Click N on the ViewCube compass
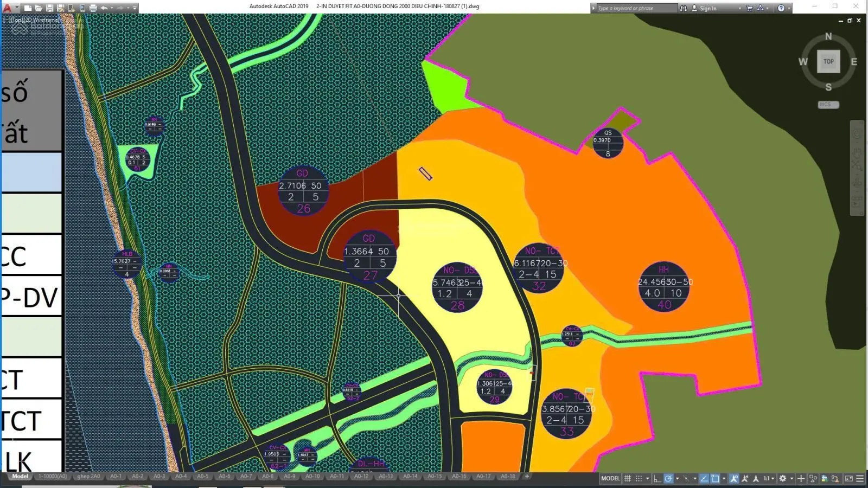 click(x=828, y=36)
